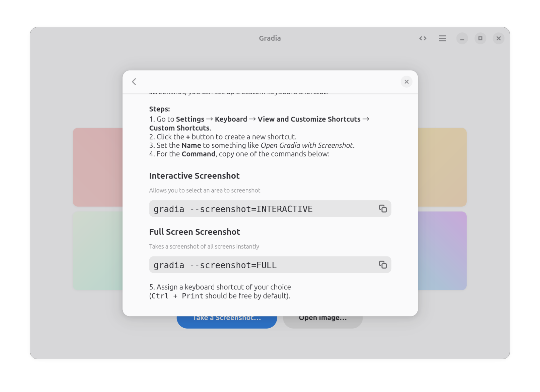540x392 pixels.
Task: Open the Gradia hamburger main menu
Action: [442, 38]
